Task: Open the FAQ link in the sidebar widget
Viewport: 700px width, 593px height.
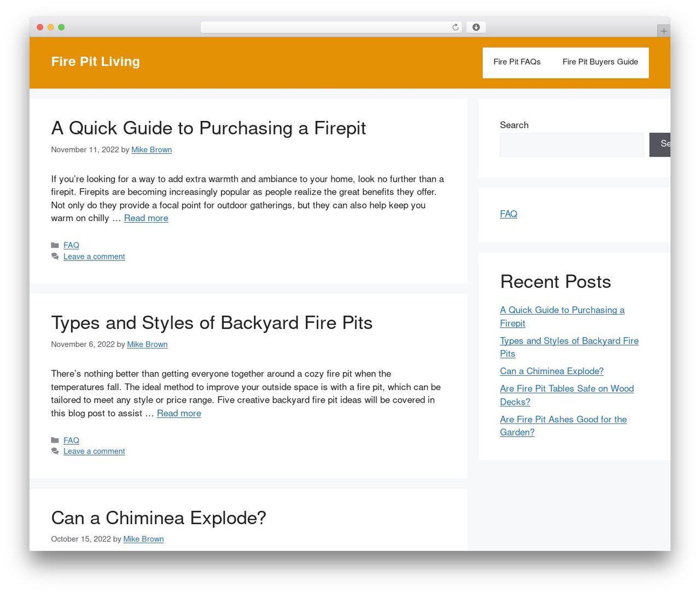Action: click(x=509, y=214)
